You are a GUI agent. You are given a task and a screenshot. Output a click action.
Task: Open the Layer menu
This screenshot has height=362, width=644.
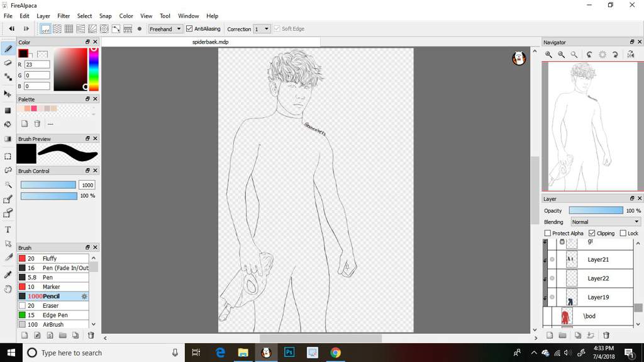click(43, 16)
